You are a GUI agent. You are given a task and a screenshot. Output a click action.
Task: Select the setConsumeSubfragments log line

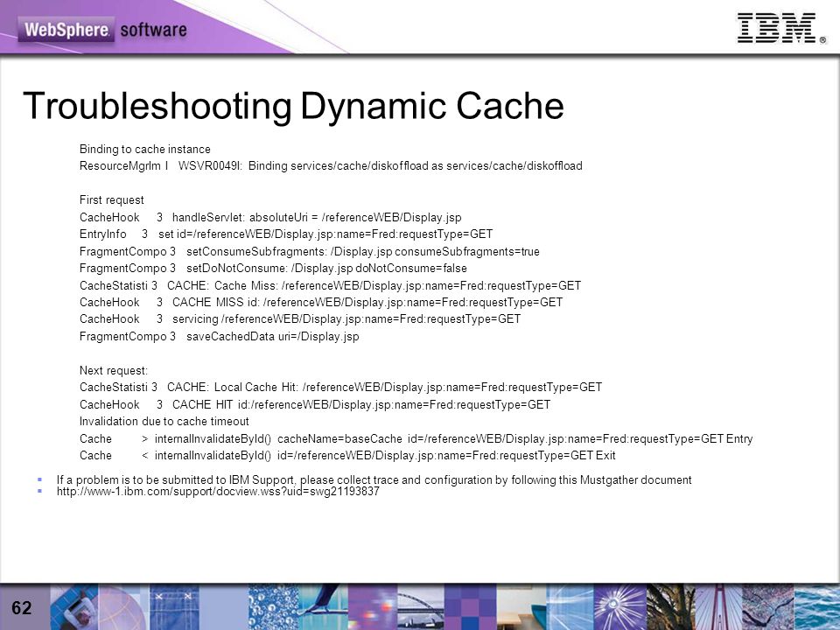click(x=309, y=252)
